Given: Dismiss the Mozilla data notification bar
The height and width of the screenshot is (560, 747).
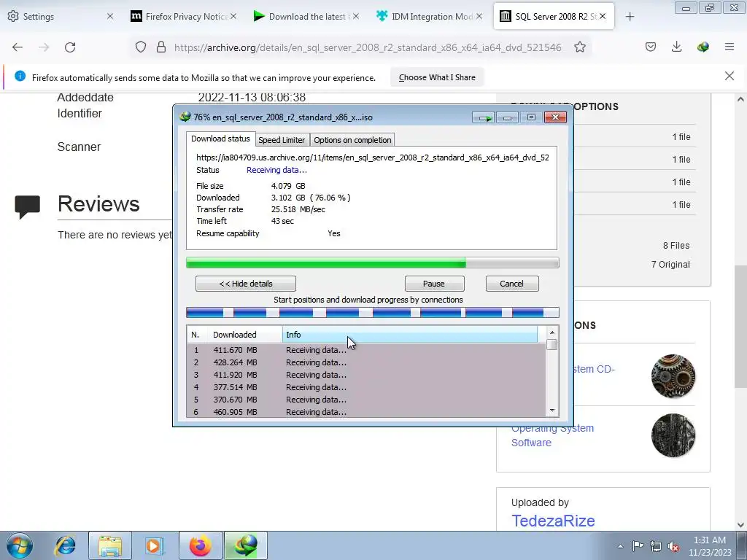Looking at the screenshot, I should click(729, 76).
